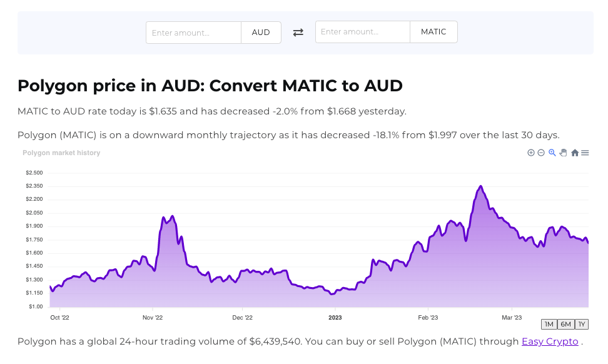
Task: Click the 2023 axis label
Action: [335, 318]
